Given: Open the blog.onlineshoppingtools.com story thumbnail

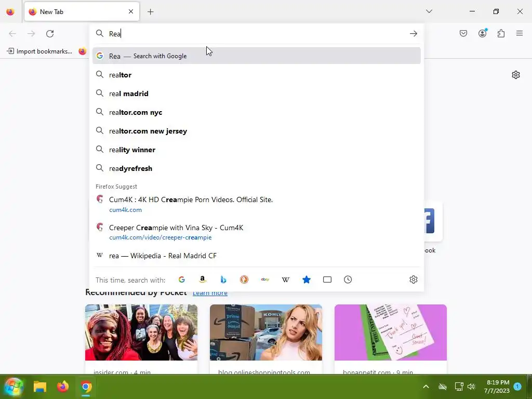Looking at the screenshot, I should coord(266,332).
